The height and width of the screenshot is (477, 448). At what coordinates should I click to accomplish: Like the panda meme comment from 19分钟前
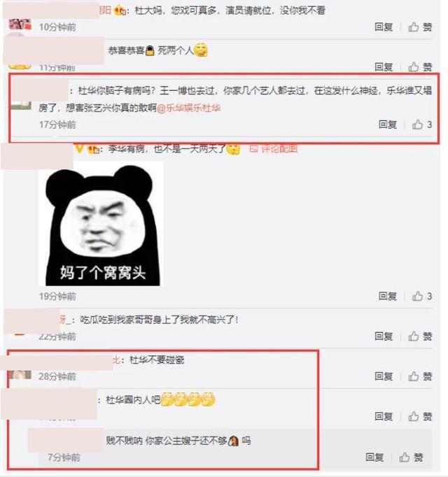422,296
